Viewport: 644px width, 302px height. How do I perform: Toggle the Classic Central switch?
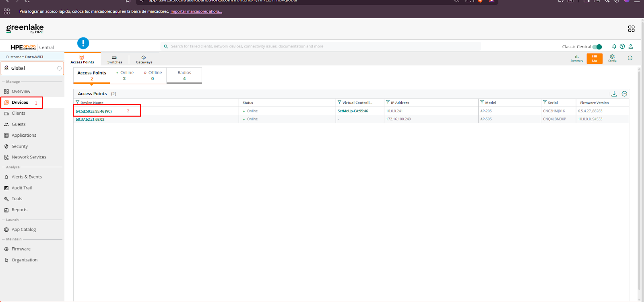(x=597, y=47)
